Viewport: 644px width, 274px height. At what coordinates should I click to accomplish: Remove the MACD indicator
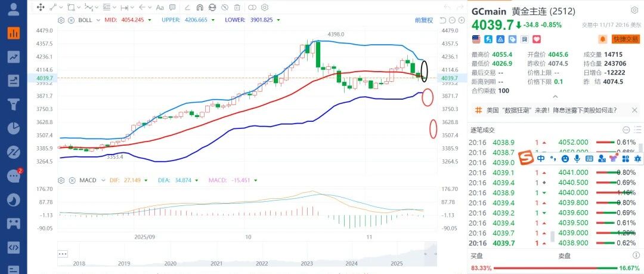click(72, 180)
